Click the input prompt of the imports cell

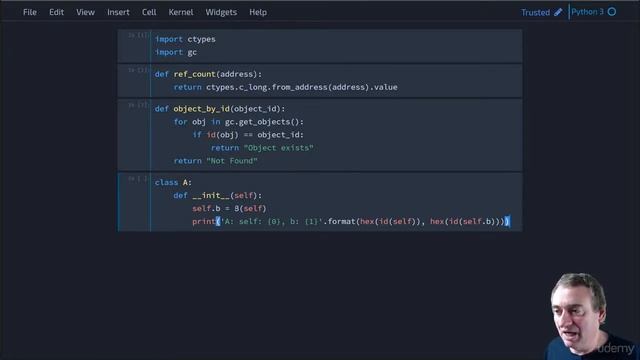(138, 35)
